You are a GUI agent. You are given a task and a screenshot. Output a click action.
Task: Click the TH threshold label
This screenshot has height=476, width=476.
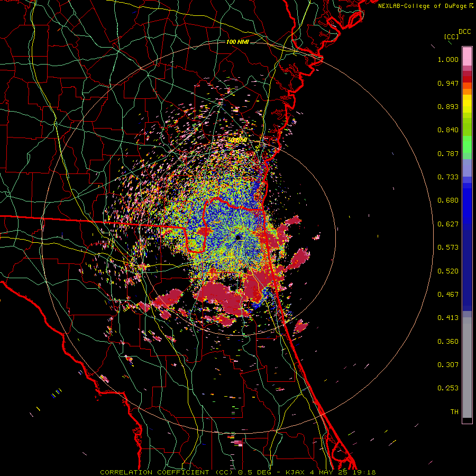[454, 412]
